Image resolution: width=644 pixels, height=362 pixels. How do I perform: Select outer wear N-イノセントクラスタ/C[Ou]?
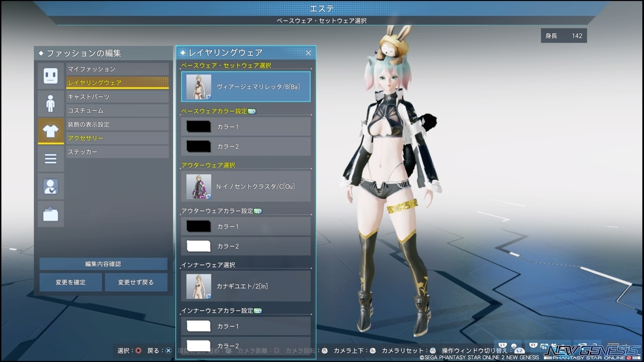246,186
